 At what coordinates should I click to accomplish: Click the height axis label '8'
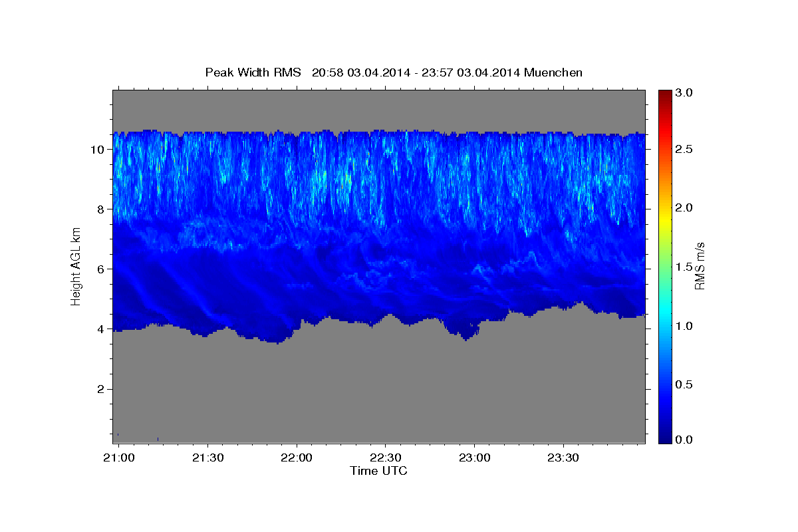[102, 209]
